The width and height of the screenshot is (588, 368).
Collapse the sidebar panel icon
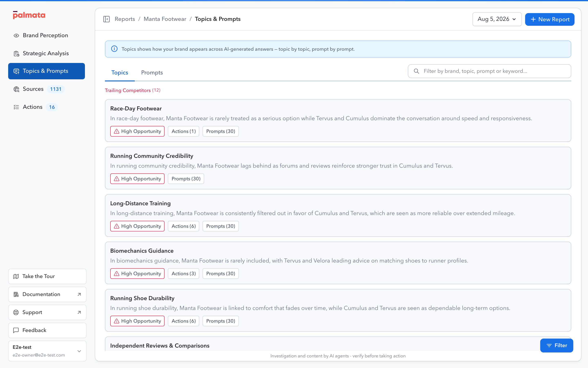(x=106, y=19)
